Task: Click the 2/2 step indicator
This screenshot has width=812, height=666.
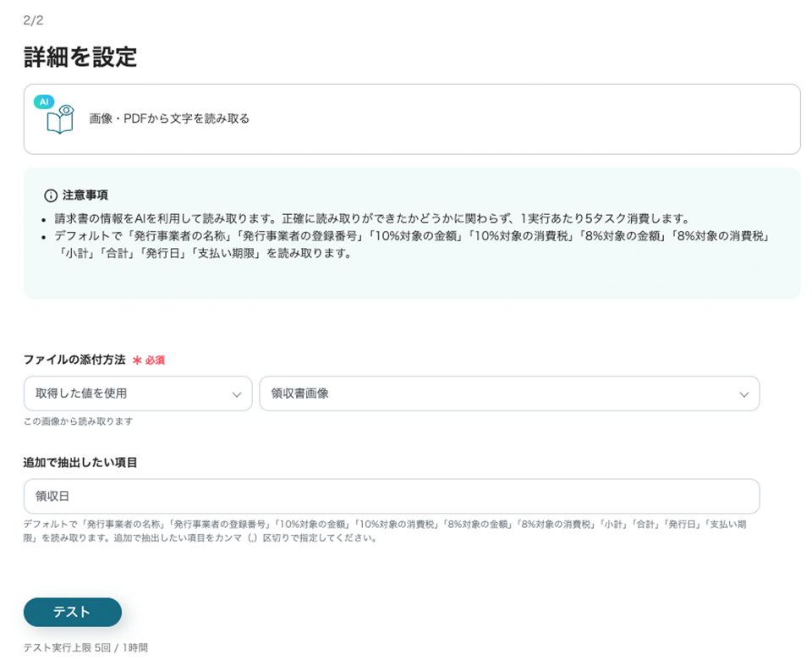Action: tap(33, 20)
